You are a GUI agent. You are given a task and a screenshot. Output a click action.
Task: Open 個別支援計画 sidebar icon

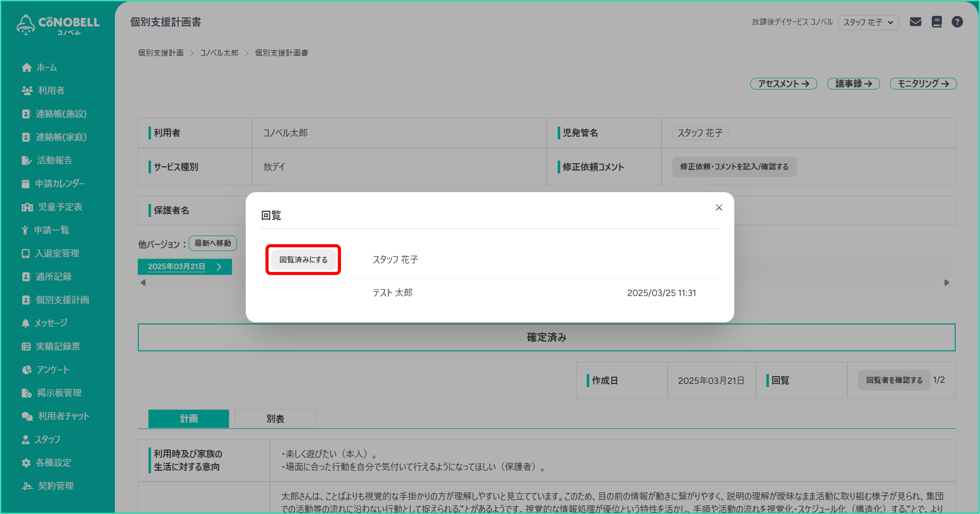pyautogui.click(x=26, y=300)
